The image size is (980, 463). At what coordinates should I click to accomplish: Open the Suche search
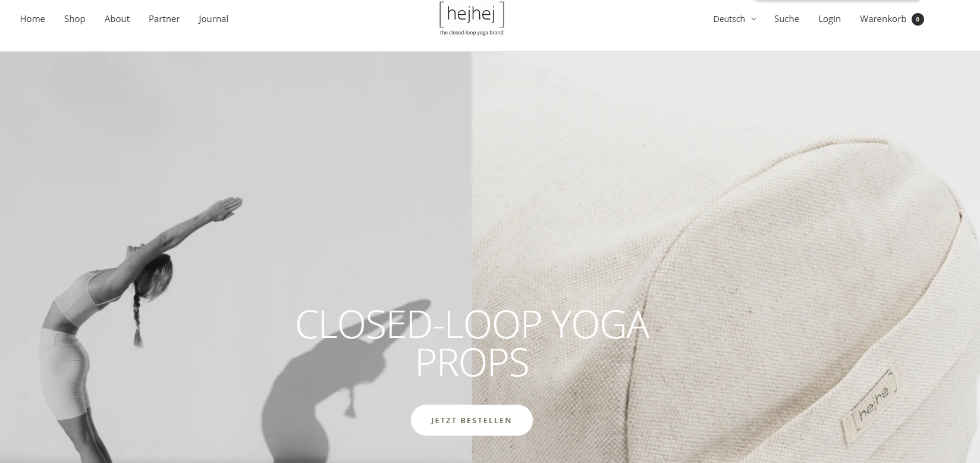point(786,19)
